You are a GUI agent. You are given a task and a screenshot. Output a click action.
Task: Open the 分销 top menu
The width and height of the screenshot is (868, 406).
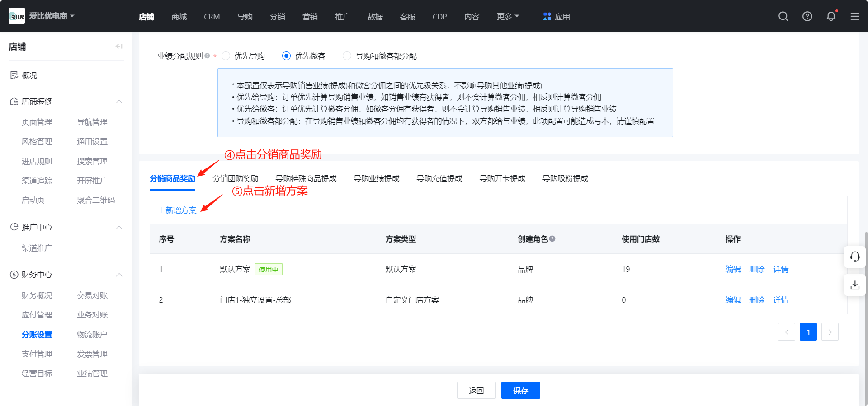click(x=277, y=17)
